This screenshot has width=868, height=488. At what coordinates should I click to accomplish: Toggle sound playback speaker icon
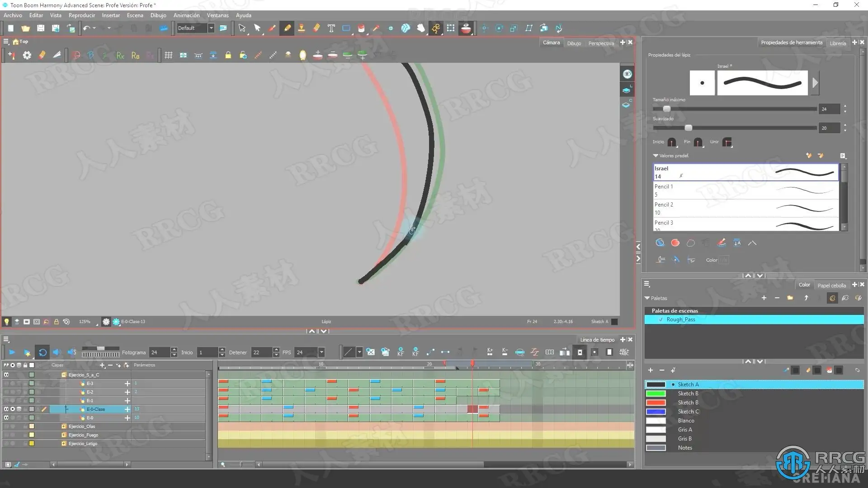[x=57, y=352]
